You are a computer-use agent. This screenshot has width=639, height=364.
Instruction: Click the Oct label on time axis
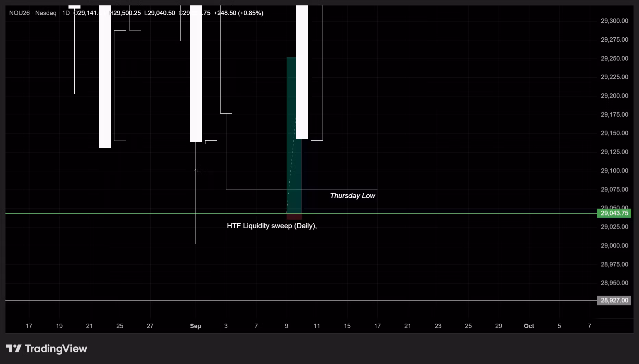[x=529, y=326]
